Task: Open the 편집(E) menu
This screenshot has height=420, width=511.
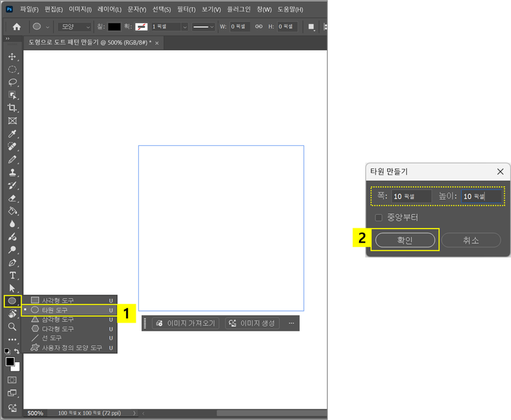Action: [53, 10]
